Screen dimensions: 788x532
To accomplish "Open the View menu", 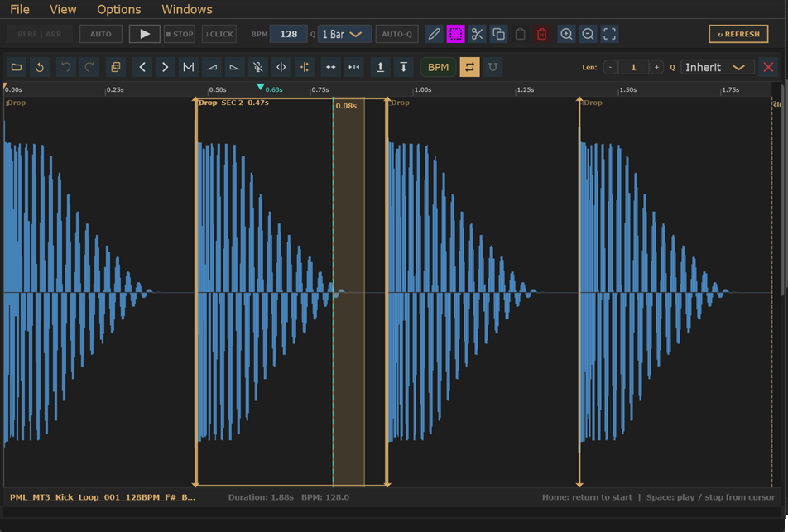I will click(x=63, y=9).
